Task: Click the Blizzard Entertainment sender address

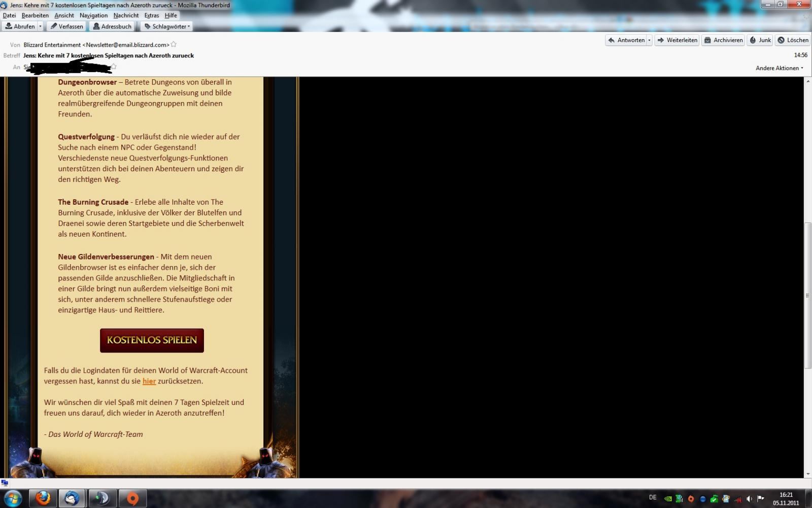Action: click(96, 45)
